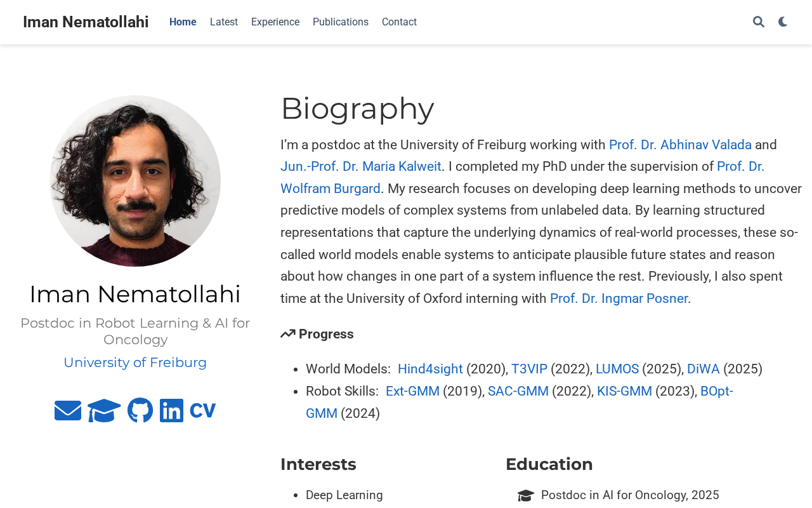Screen dimensions: 812x508
Task: Follow the Prof. Dr. Abhinav Valada link
Action: pyautogui.click(x=680, y=145)
